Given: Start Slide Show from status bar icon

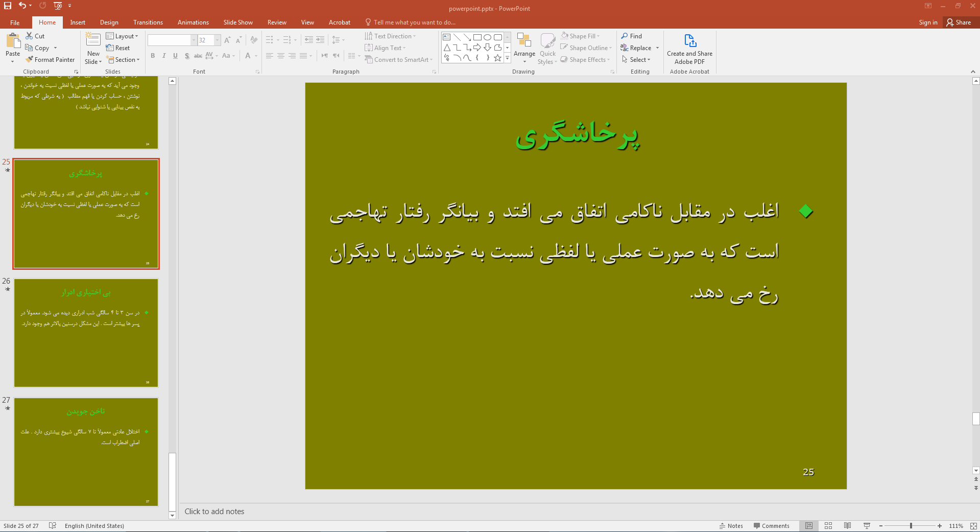Looking at the screenshot, I should (867, 526).
